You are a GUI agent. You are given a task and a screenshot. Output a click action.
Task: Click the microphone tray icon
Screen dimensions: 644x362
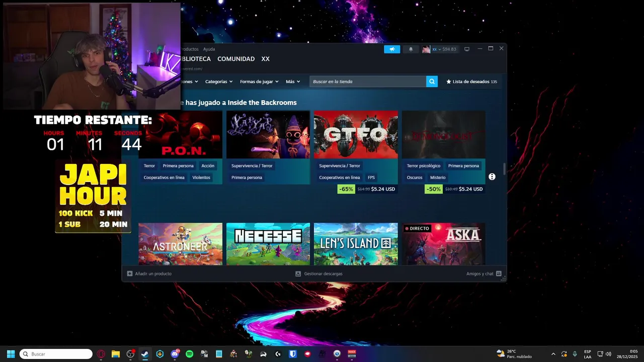[575, 354]
